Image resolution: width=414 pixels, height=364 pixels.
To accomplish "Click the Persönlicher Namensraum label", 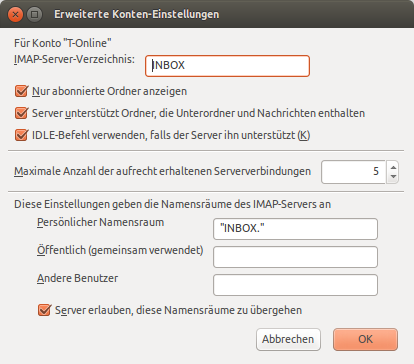I will pos(100,222).
